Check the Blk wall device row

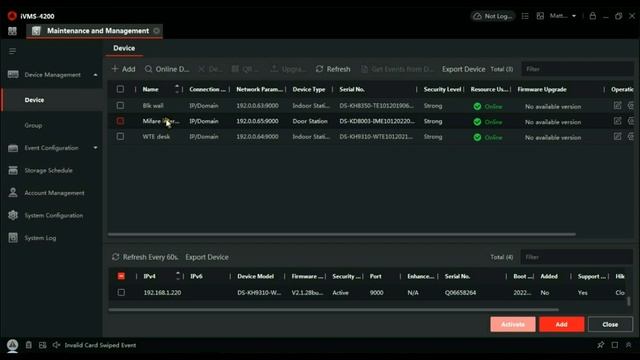[120, 105]
